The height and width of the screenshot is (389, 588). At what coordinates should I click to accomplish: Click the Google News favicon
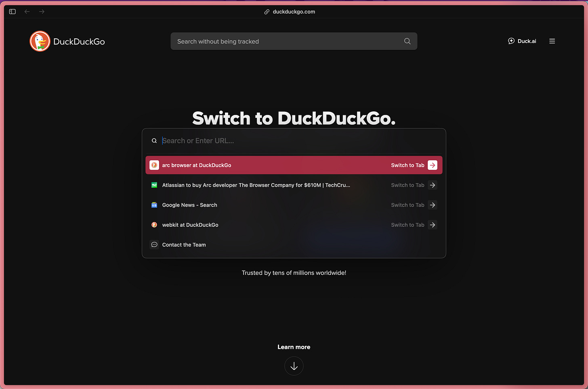(154, 205)
